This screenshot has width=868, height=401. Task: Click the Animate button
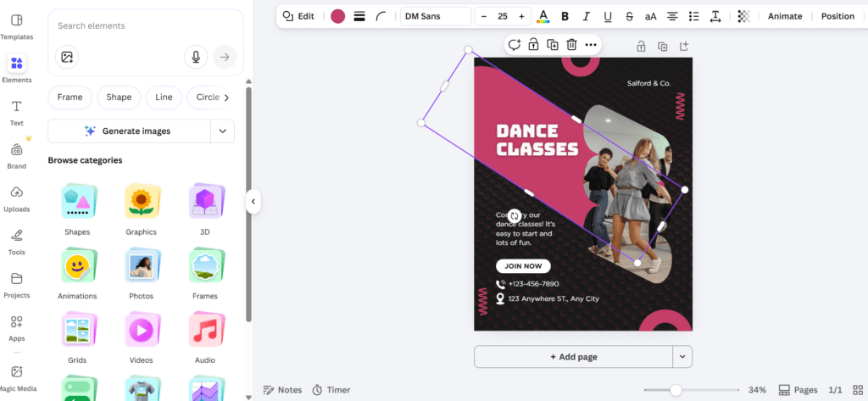click(x=785, y=16)
